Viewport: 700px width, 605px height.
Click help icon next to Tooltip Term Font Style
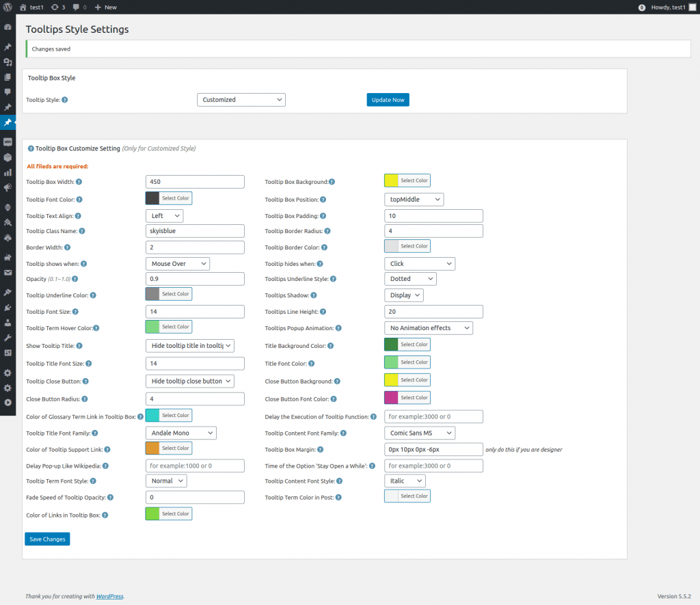[x=93, y=481]
